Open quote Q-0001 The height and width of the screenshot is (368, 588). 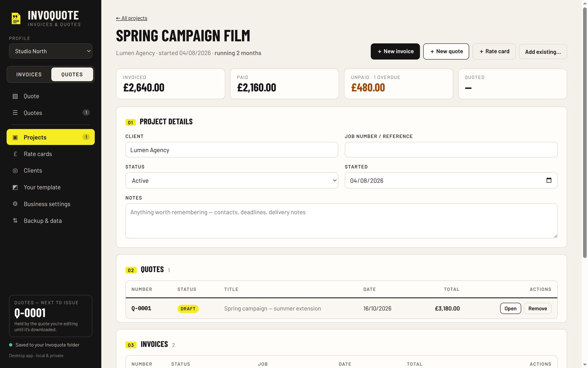(x=510, y=308)
